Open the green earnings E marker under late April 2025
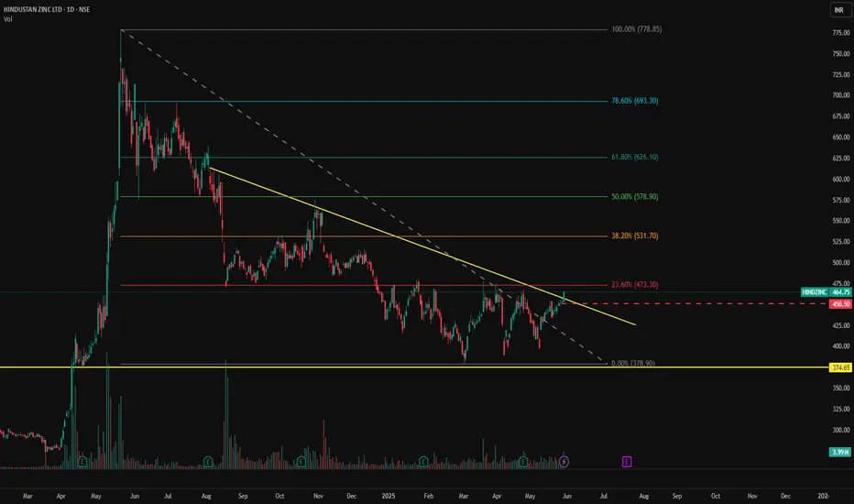 [x=523, y=462]
